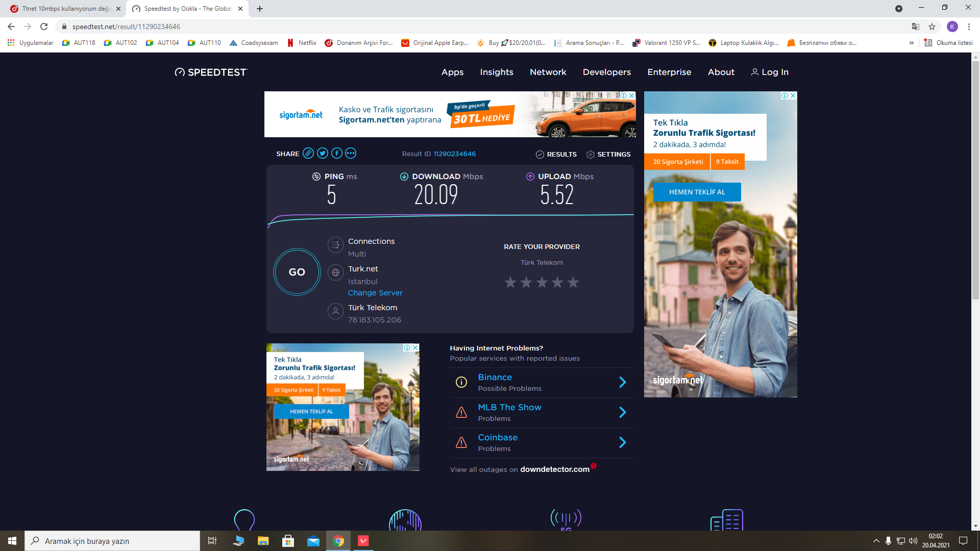Expand Binance possible problems entry
The image size is (980, 551).
pyautogui.click(x=542, y=382)
